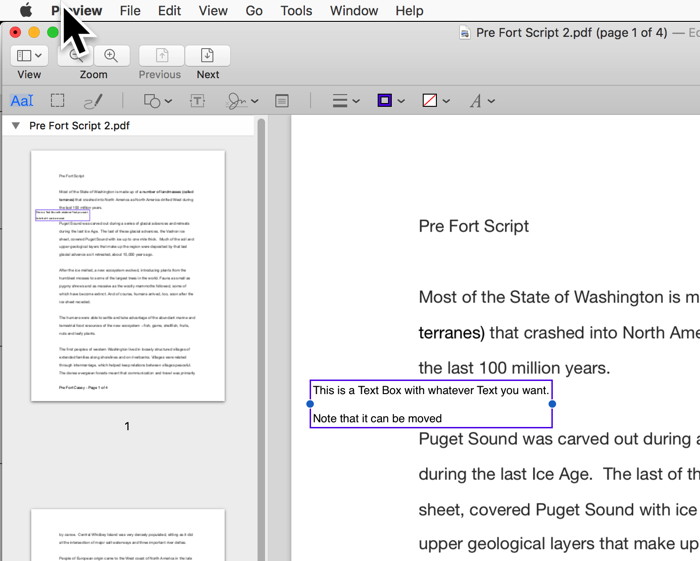This screenshot has height=561, width=700.
Task: Choose the Rectangular Selection tool
Action: [58, 101]
